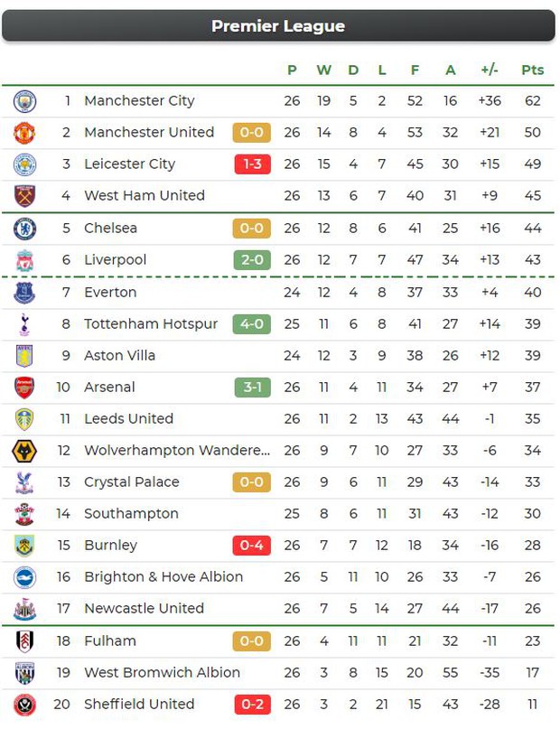Click the +/- goal difference header
560x729 pixels.
pyautogui.click(x=489, y=70)
